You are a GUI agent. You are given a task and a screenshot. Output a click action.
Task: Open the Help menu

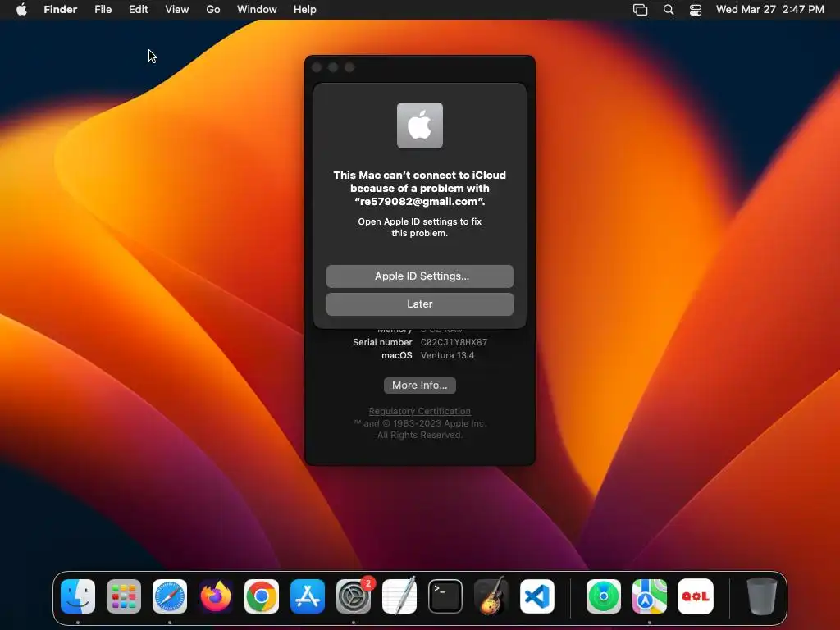click(x=305, y=10)
